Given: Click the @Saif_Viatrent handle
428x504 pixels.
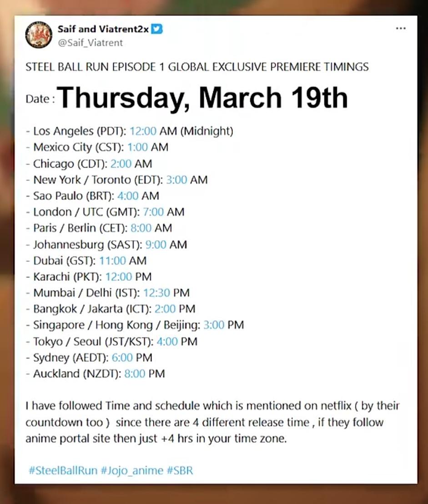Looking at the screenshot, I should (90, 42).
